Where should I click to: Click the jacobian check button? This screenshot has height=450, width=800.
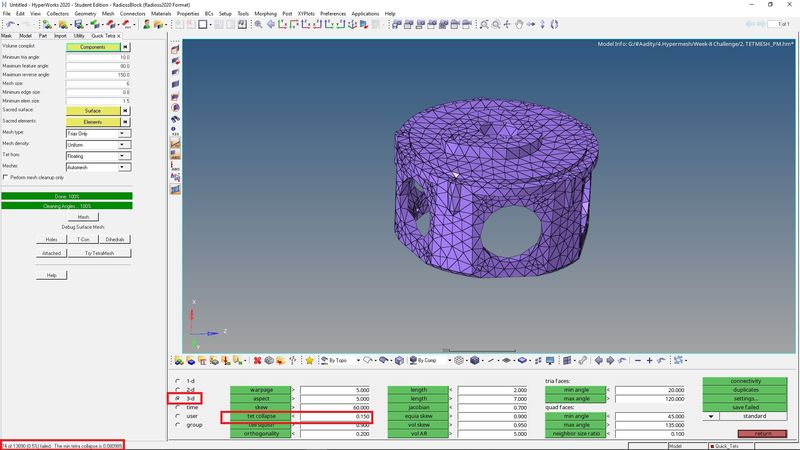point(418,408)
